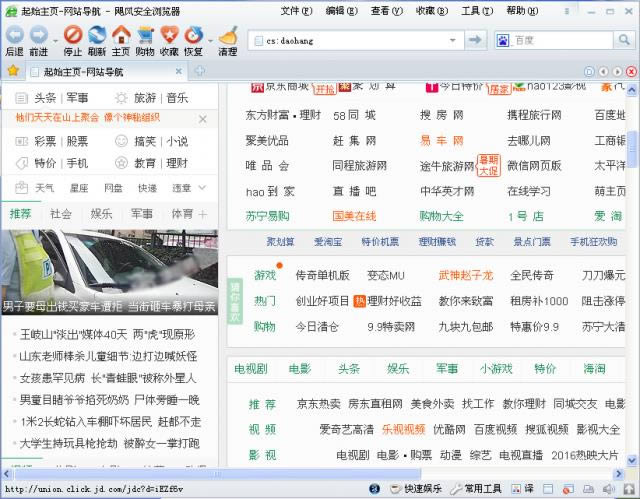Open the 帮助(H) menu
This screenshot has width=640, height=499.
pyautogui.click(x=522, y=11)
